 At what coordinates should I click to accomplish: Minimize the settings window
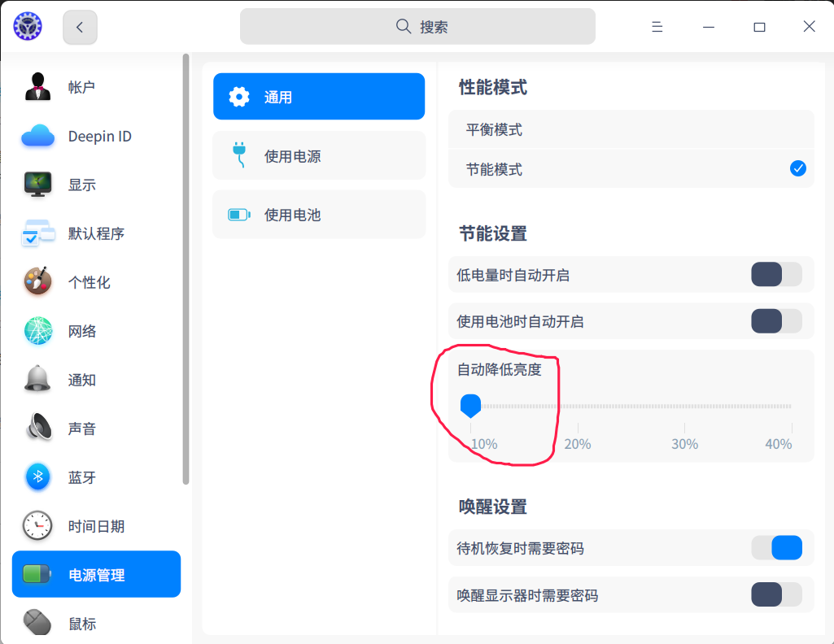[x=709, y=27]
